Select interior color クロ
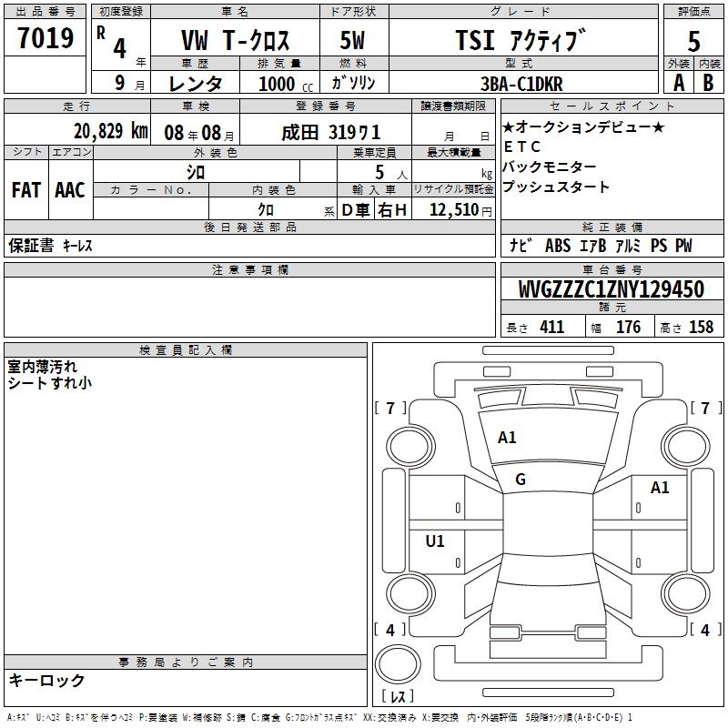 point(266,210)
